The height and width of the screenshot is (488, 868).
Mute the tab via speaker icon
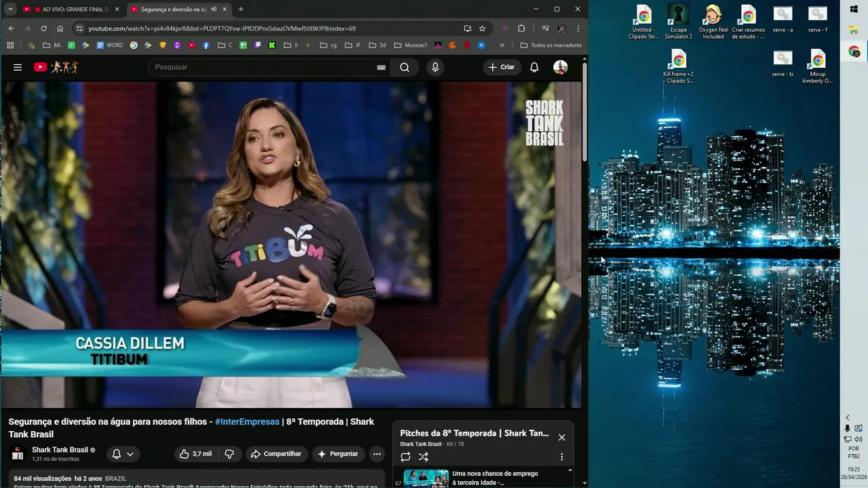[x=214, y=9]
